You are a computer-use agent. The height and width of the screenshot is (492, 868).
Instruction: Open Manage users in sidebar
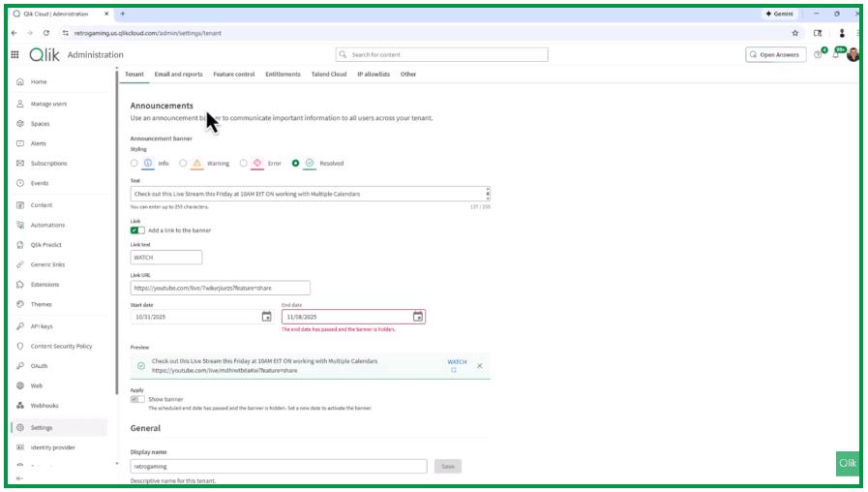[x=48, y=104]
